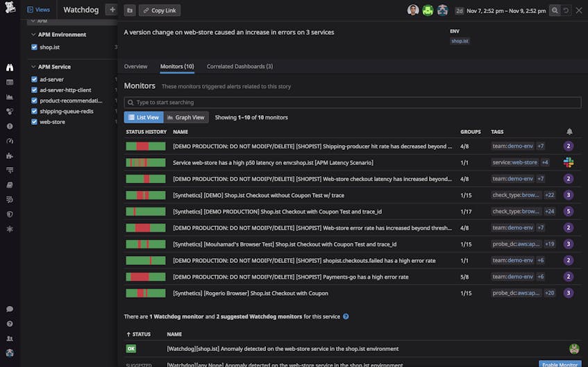Switch to Graph View

(x=186, y=117)
